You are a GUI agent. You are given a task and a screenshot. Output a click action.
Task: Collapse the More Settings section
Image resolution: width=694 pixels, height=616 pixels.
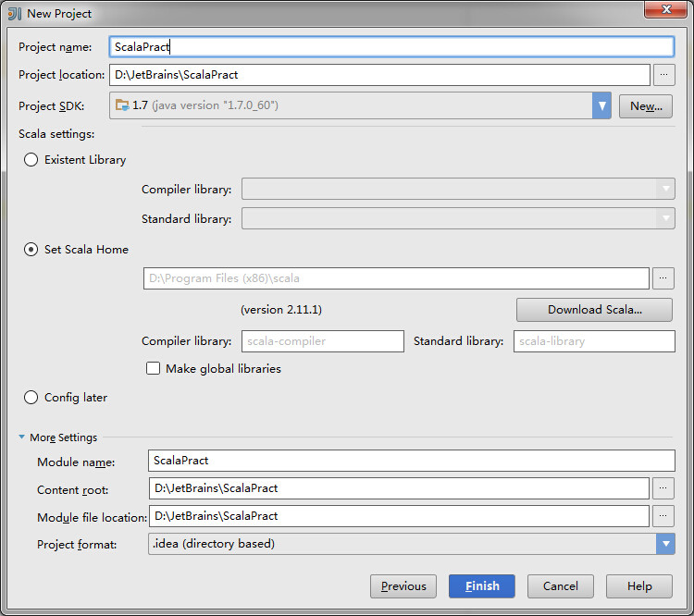(21, 437)
